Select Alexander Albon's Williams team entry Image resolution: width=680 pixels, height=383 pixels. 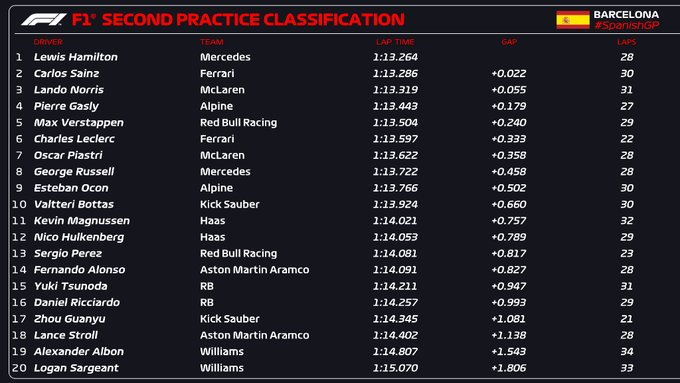pyautogui.click(x=222, y=351)
